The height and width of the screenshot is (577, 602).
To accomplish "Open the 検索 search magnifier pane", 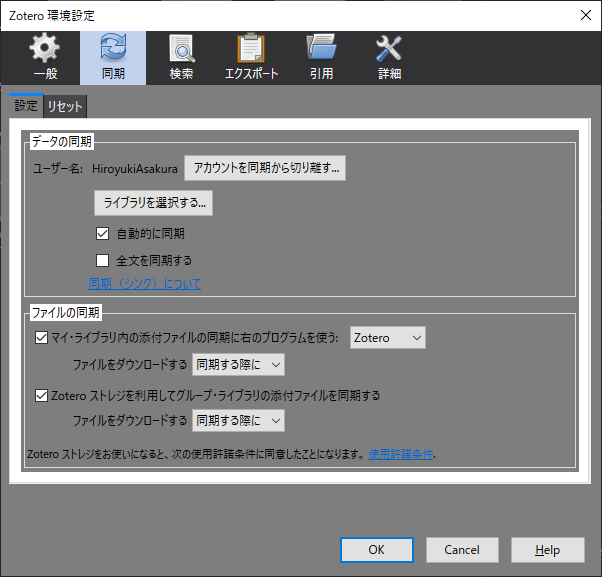I will coord(182,58).
